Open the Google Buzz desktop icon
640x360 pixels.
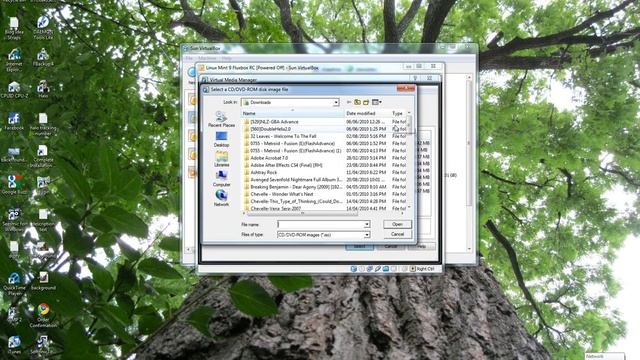(x=14, y=185)
